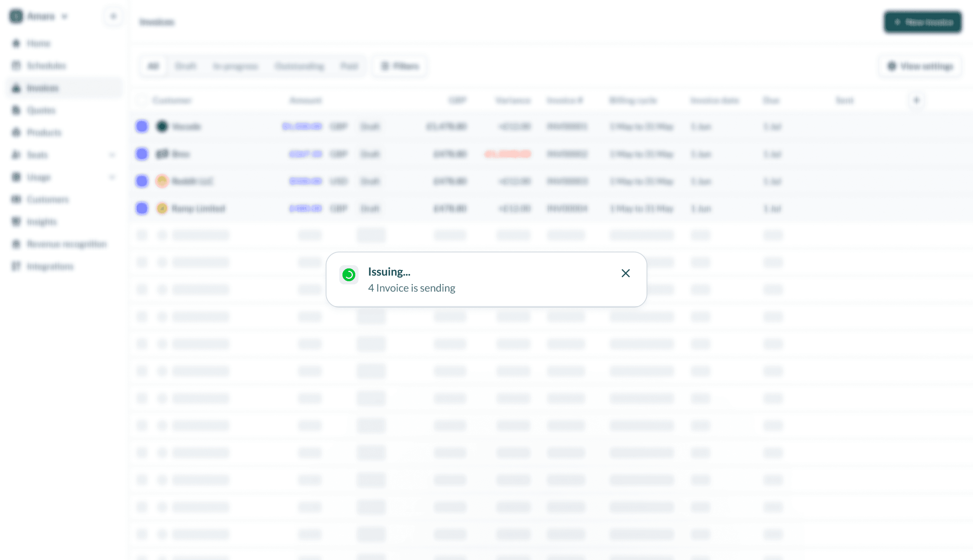973x560 pixels.
Task: Open Schedules calendar icon in sidebar
Action: (16, 66)
